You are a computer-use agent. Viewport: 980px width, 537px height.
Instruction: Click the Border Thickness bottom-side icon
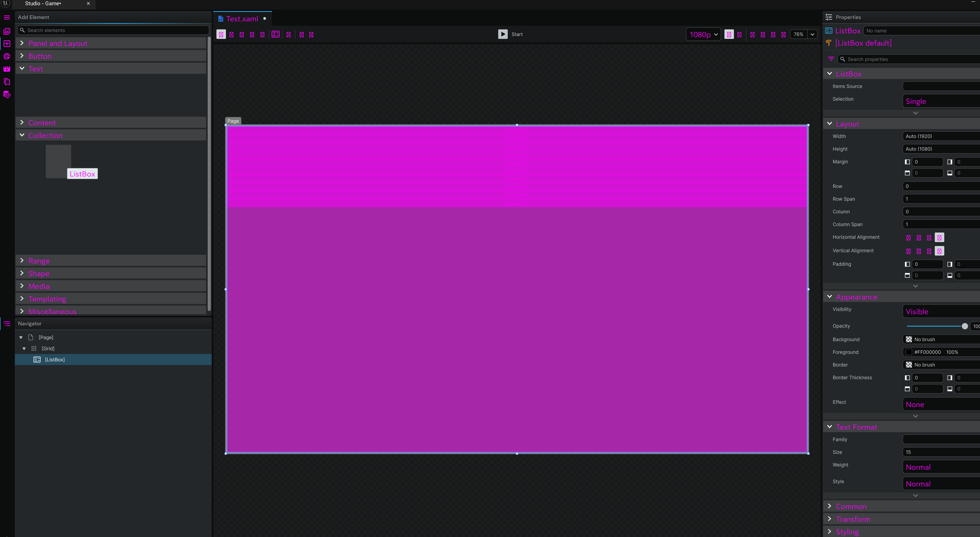coord(950,389)
